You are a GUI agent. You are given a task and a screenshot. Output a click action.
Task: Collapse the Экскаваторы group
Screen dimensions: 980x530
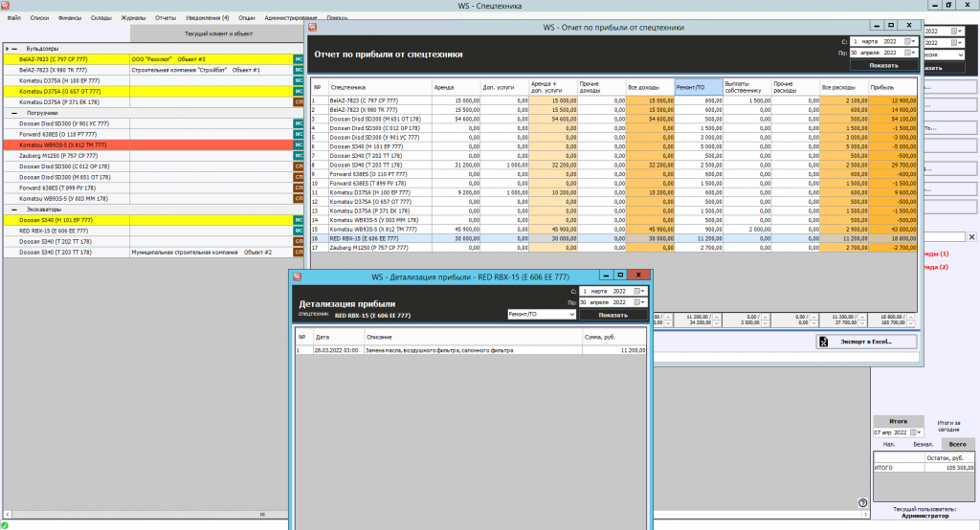(14, 210)
